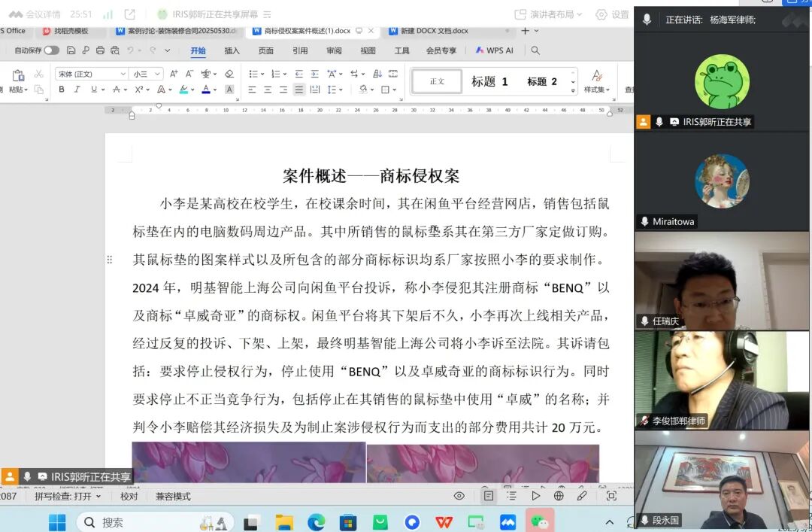Image resolution: width=812 pixels, height=532 pixels.
Task: Toggle the 自动保存 autosave switch
Action: click(x=50, y=49)
